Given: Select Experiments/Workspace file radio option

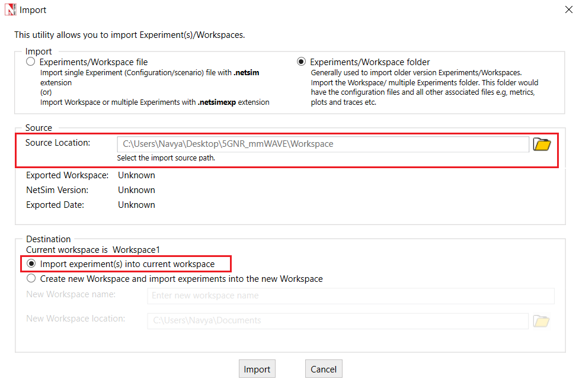Looking at the screenshot, I should 31,62.
